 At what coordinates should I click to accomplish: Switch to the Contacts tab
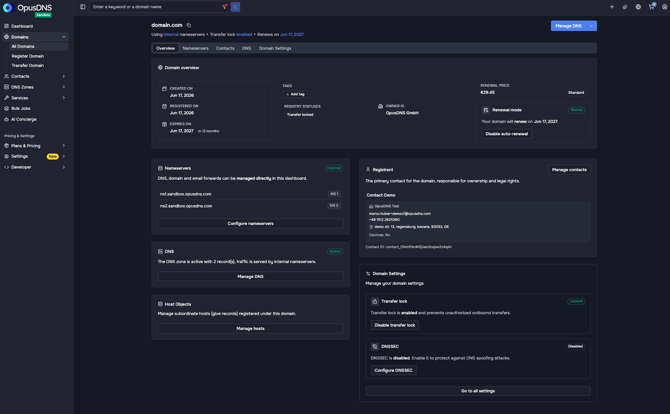[225, 48]
